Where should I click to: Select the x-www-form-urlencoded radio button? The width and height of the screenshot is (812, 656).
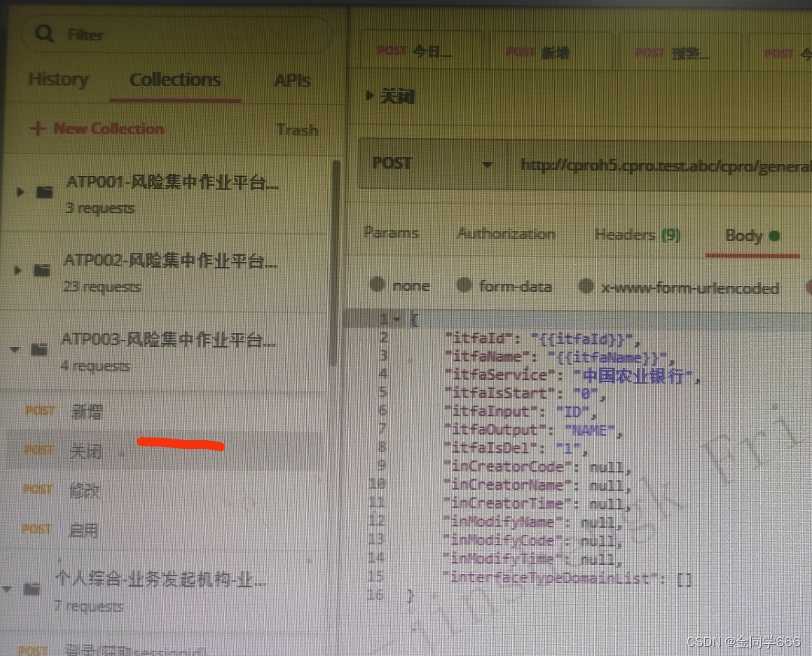click(x=586, y=286)
